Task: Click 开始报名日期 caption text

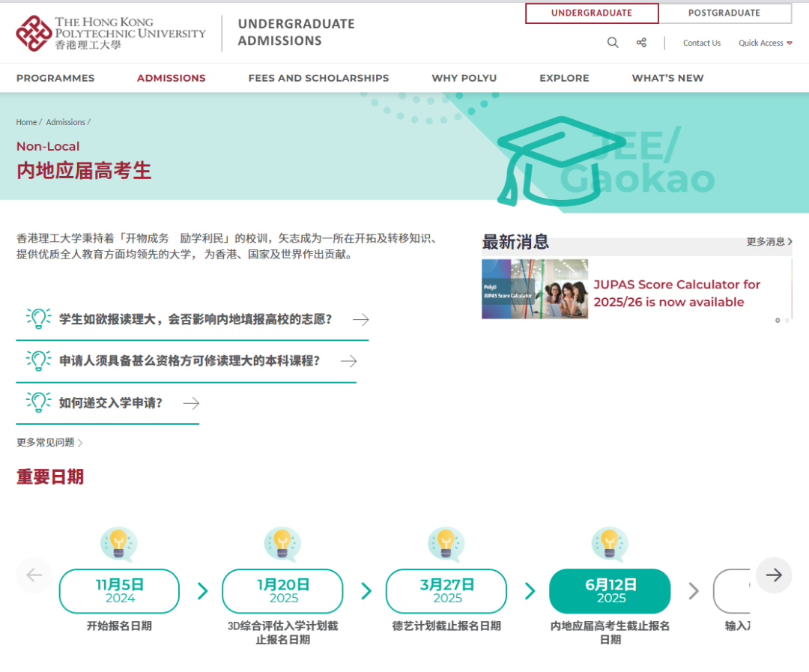Action: (x=119, y=626)
